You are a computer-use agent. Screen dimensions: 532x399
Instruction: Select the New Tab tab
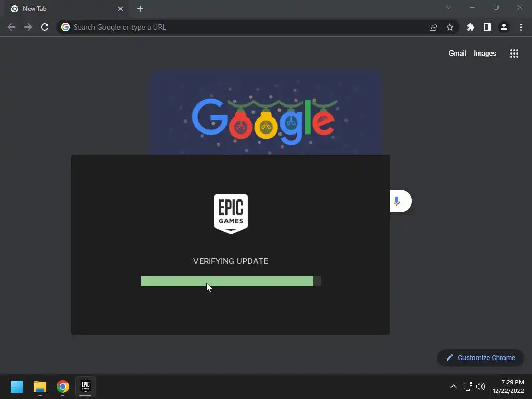(x=67, y=9)
